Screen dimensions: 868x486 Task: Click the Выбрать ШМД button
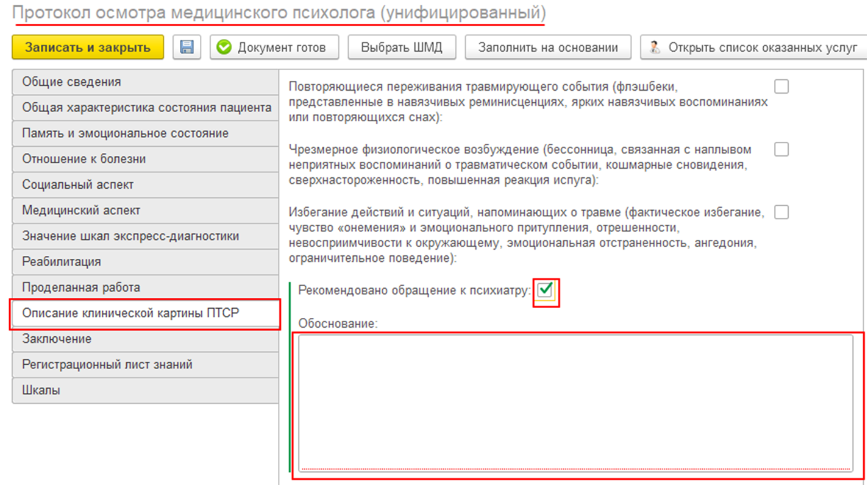pos(400,48)
